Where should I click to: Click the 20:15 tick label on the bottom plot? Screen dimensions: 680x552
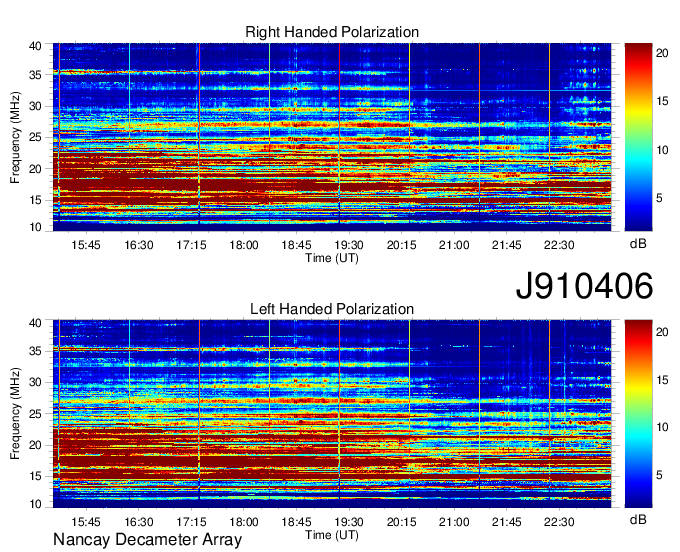[402, 522]
